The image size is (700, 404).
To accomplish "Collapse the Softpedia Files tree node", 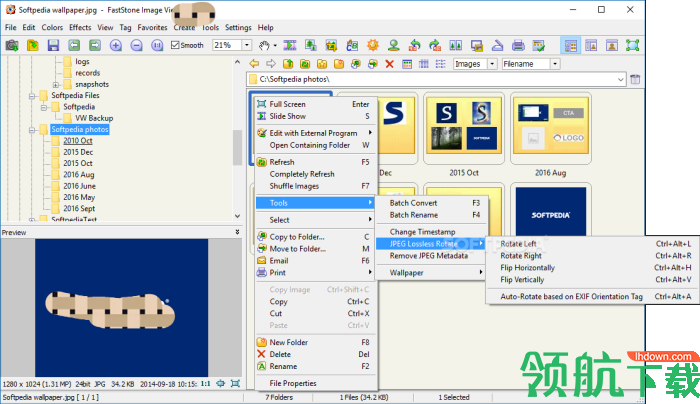I will (32, 96).
